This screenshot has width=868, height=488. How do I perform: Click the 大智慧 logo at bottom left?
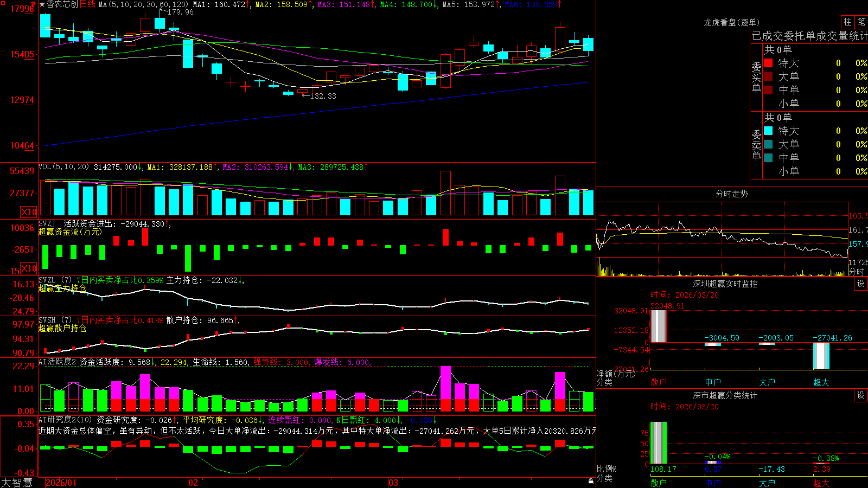coord(17,483)
